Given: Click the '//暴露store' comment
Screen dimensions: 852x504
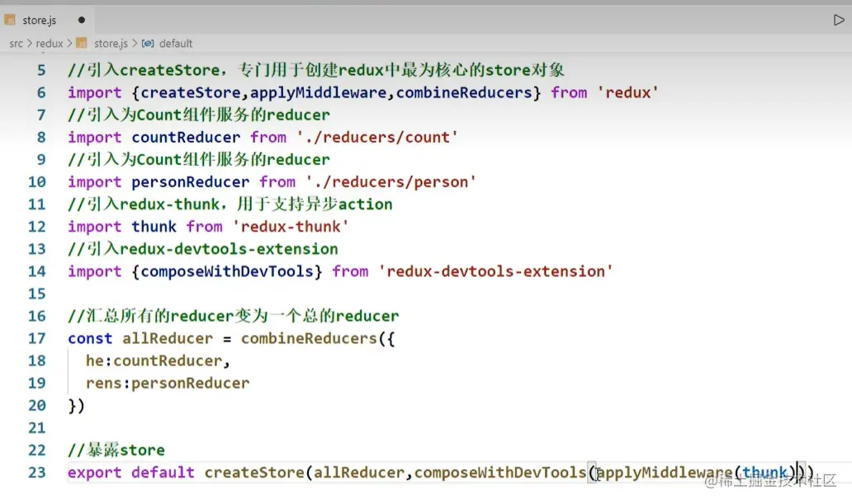Looking at the screenshot, I should [x=116, y=450].
